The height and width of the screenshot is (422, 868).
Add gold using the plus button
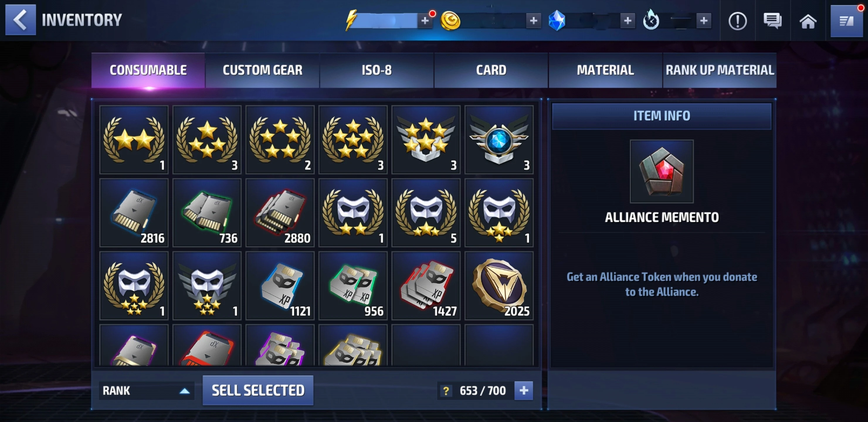[x=533, y=21]
